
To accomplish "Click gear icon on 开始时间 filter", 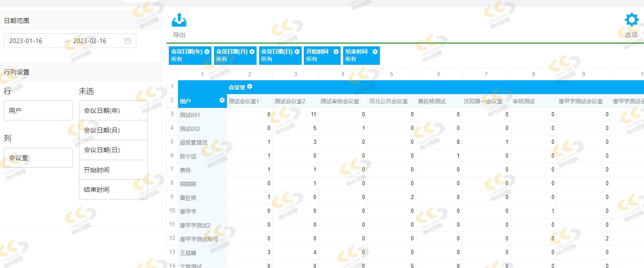I will (336, 52).
